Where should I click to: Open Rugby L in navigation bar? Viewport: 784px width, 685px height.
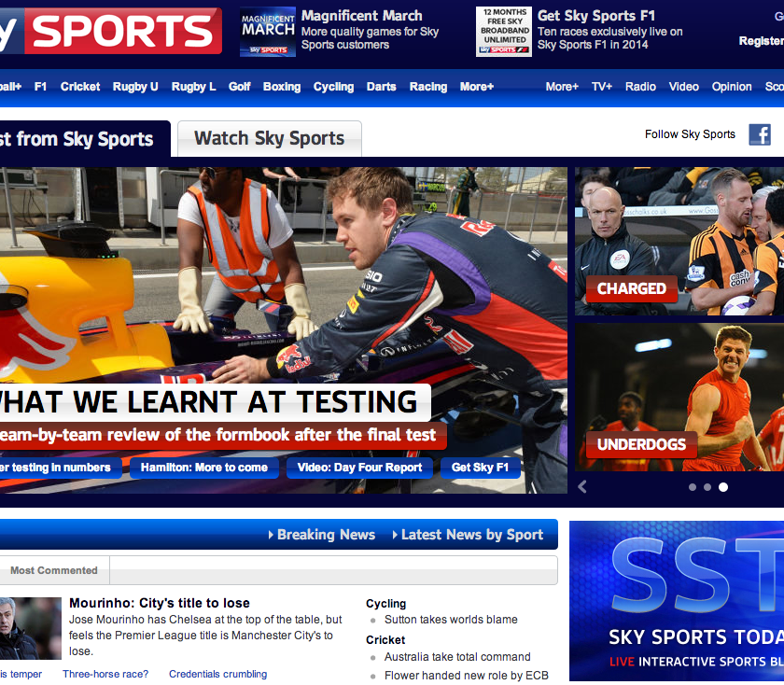pyautogui.click(x=193, y=87)
